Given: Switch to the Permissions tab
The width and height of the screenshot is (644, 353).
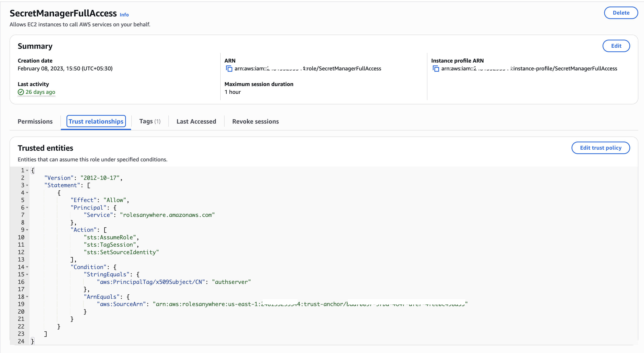Looking at the screenshot, I should pos(35,121).
